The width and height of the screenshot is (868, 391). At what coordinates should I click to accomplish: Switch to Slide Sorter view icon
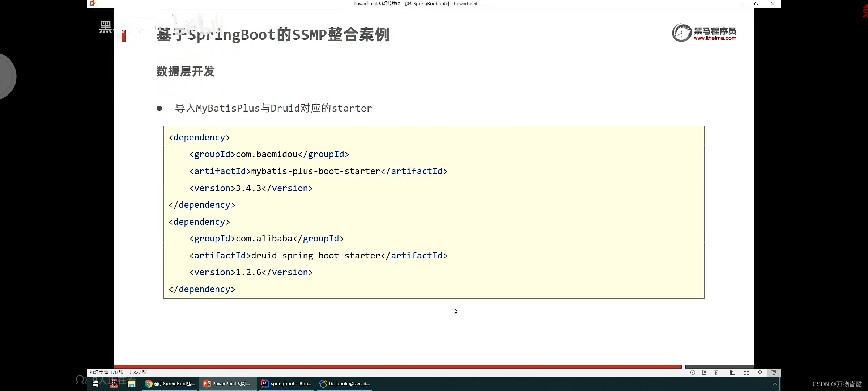click(x=746, y=372)
